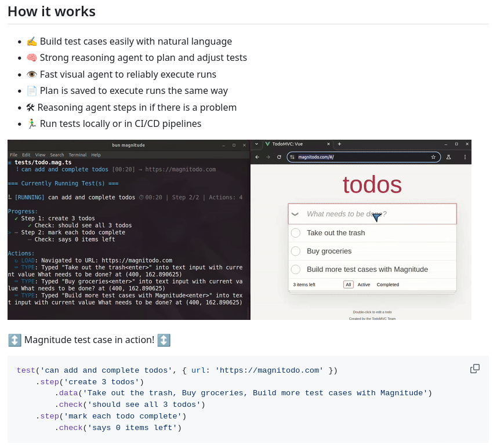Show only Active todos
Viewport: 497px width, 448px height.
[x=364, y=285]
